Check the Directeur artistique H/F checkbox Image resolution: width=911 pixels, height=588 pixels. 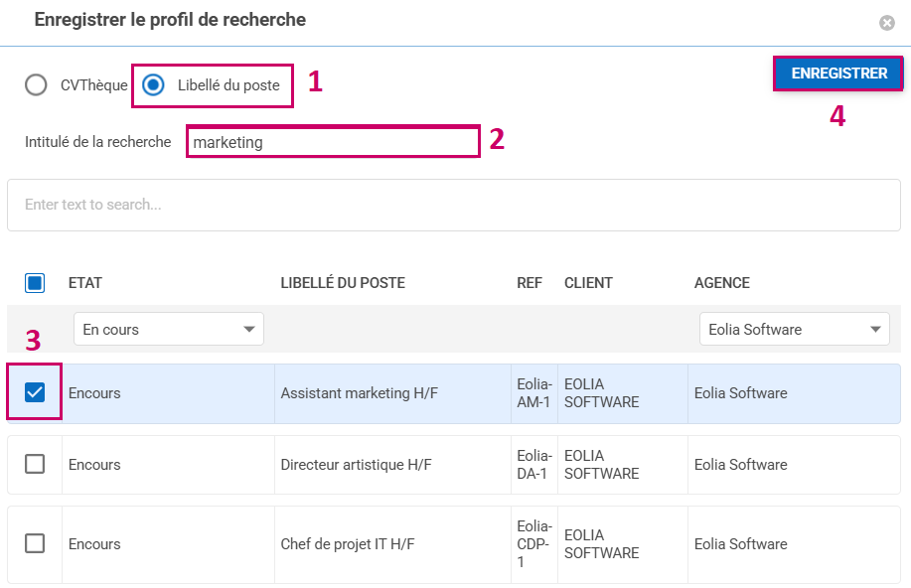tap(35, 464)
